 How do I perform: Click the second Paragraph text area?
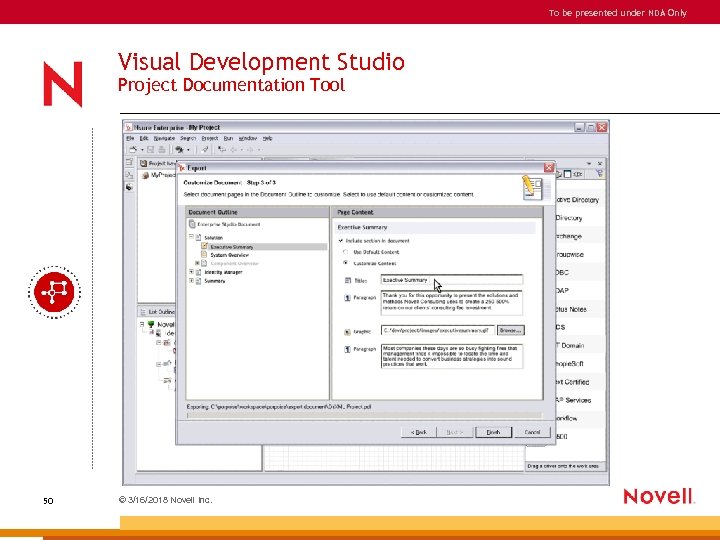pos(451,356)
